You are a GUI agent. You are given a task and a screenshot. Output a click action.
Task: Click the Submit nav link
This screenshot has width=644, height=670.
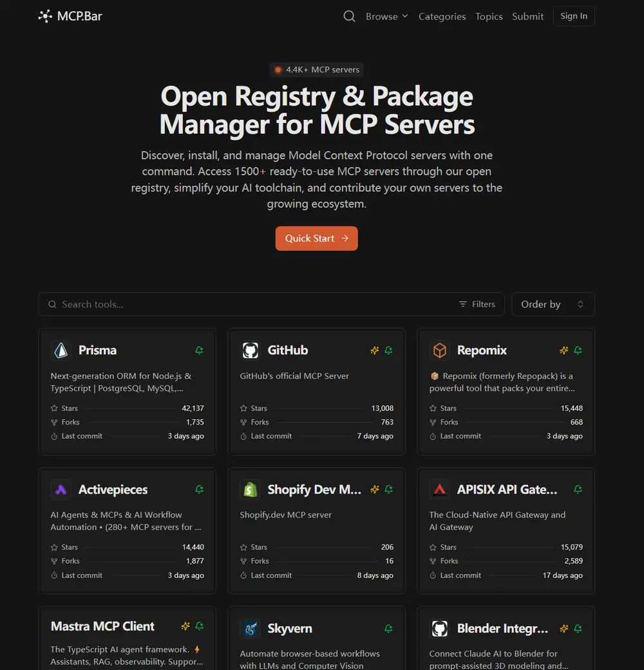[x=527, y=17]
